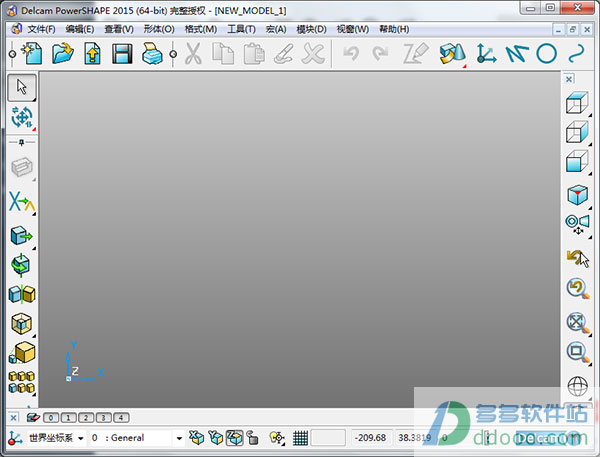Click the levels manager icon
600x457 pixels.
pyautogui.click(x=33, y=418)
